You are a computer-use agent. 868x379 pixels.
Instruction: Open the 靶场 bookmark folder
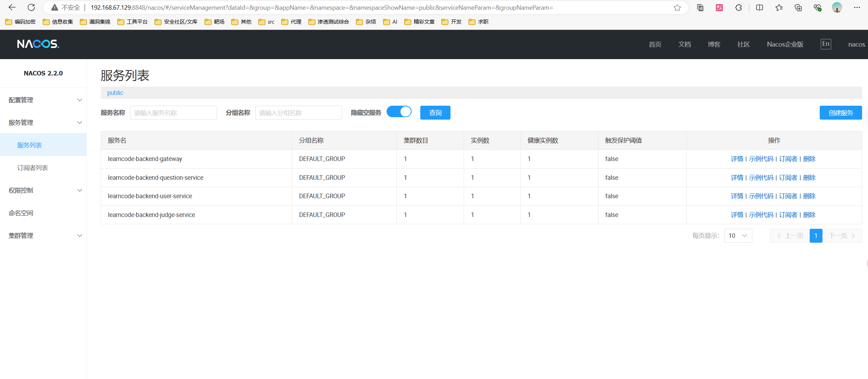coord(215,22)
